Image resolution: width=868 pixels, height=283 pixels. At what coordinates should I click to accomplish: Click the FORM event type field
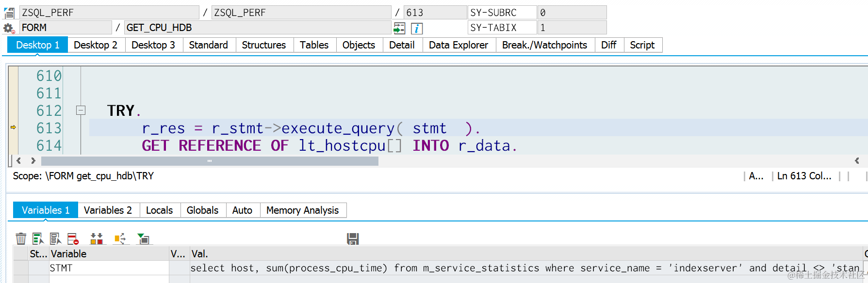(x=66, y=28)
